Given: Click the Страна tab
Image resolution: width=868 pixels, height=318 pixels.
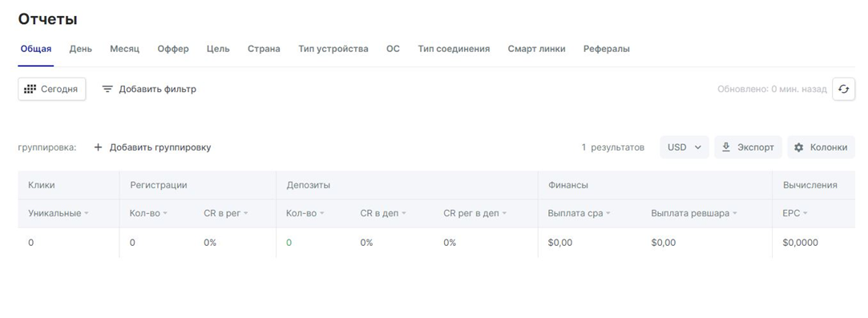Looking at the screenshot, I should click(x=264, y=49).
